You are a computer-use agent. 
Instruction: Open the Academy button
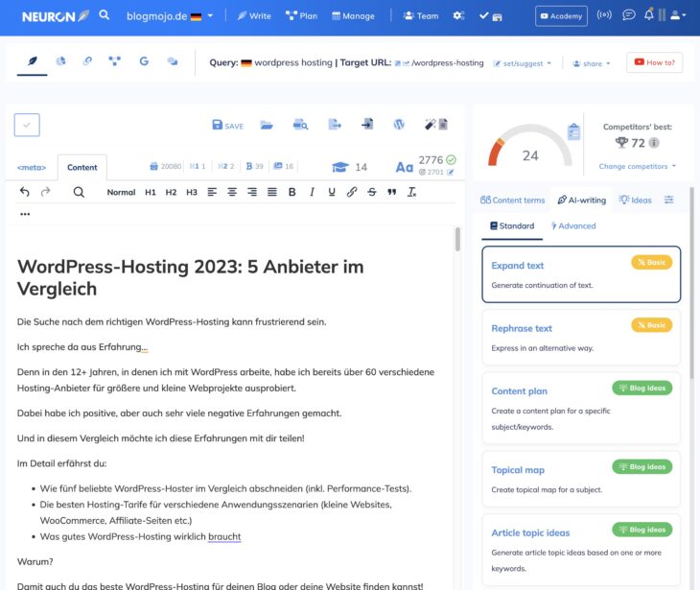click(x=561, y=16)
